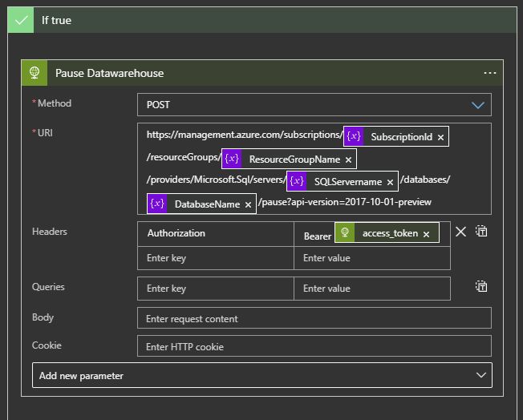Click the pause api-version text in URI

click(x=345, y=202)
